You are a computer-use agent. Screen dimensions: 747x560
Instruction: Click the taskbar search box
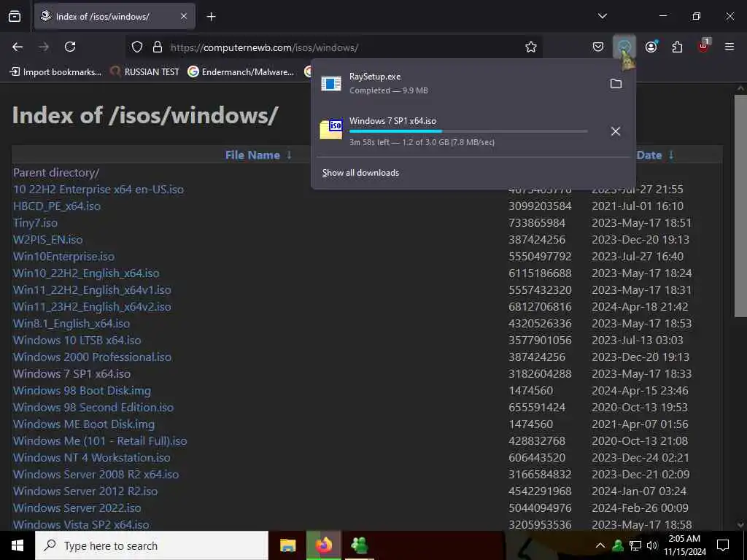(x=152, y=545)
